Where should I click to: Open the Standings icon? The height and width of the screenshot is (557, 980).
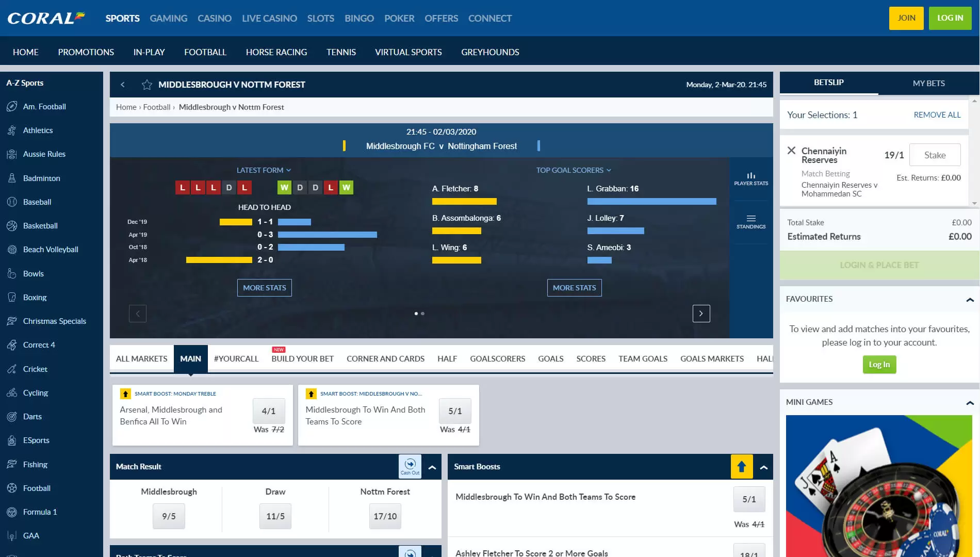click(750, 221)
